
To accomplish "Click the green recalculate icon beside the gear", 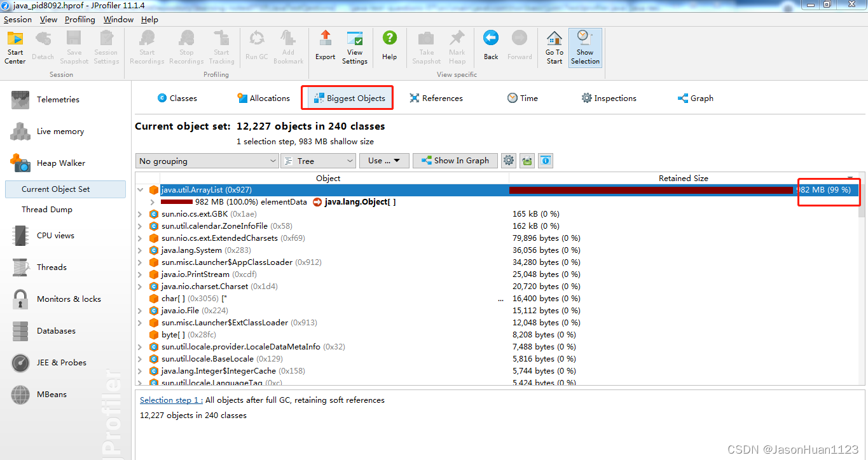I will pyautogui.click(x=527, y=161).
